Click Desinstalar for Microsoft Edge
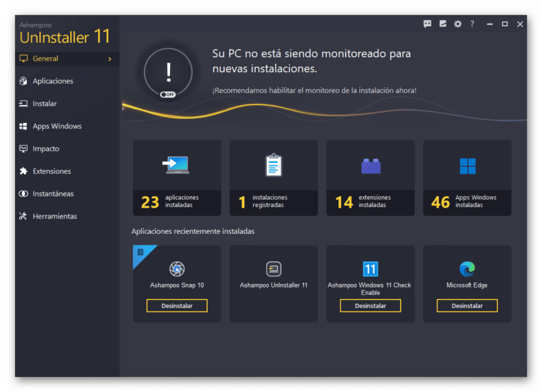The width and height of the screenshot is (542, 392). (467, 305)
